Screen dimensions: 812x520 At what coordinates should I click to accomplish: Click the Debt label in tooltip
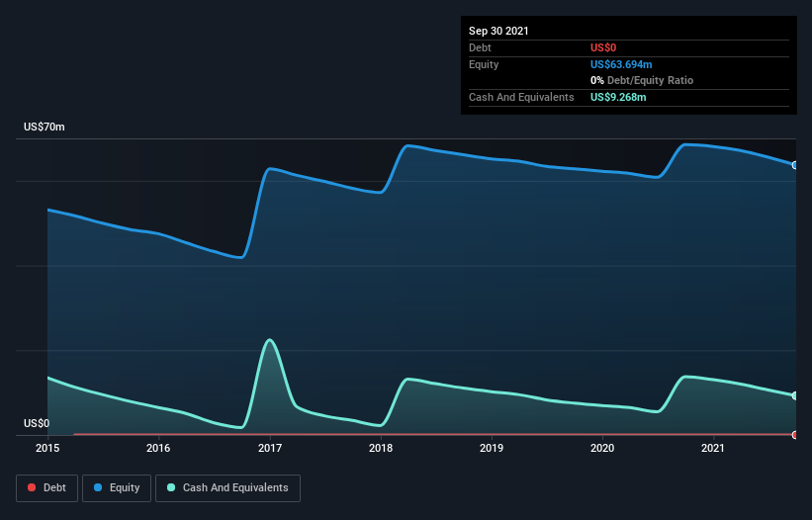click(480, 47)
